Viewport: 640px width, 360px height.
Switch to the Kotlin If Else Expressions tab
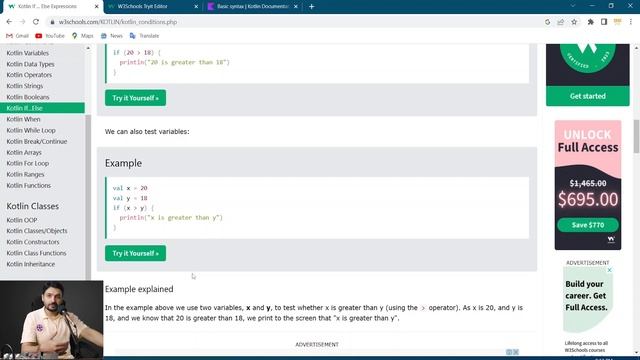pos(51,7)
